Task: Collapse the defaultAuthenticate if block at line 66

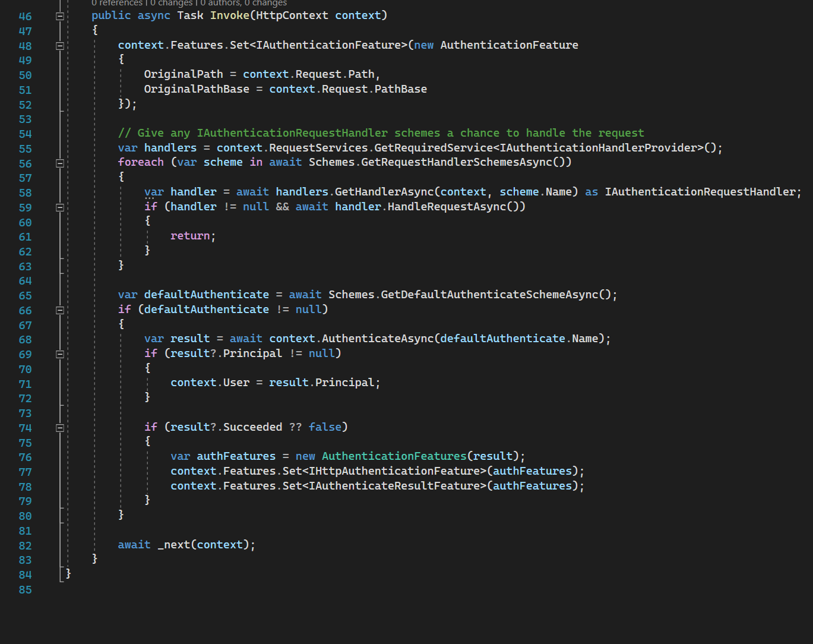Action: [60, 310]
